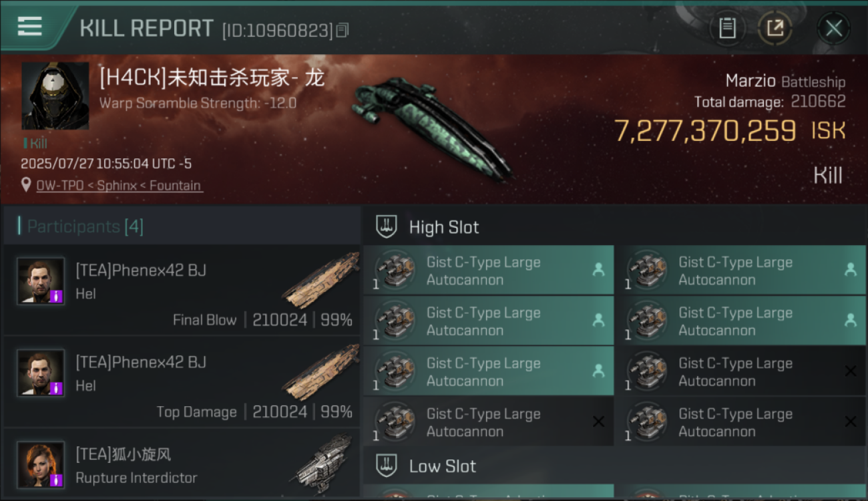Click the share export icon
Viewport: 868px width, 501px height.
pos(775,28)
